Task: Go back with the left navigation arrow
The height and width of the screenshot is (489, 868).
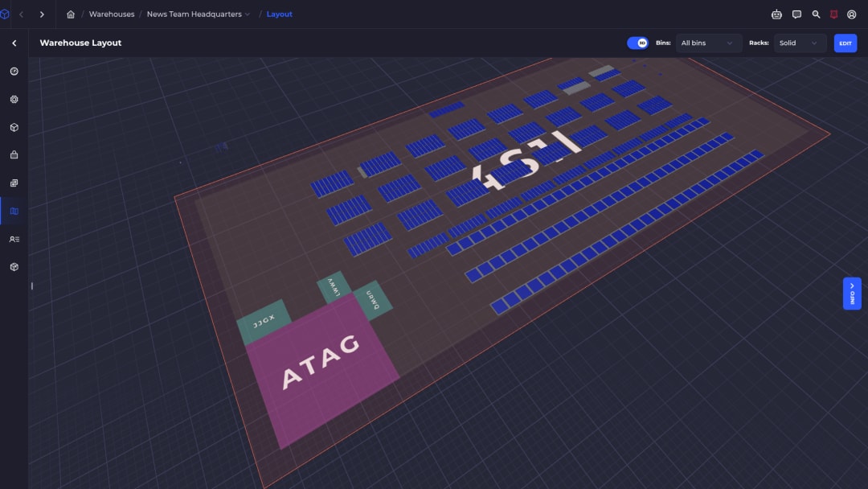Action: 22,14
